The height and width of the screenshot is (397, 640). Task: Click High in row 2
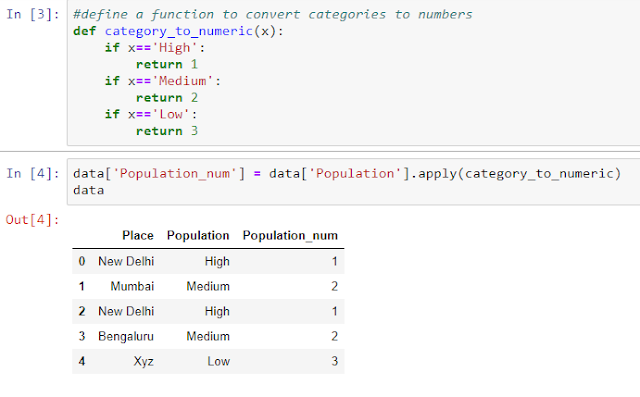pyautogui.click(x=217, y=311)
